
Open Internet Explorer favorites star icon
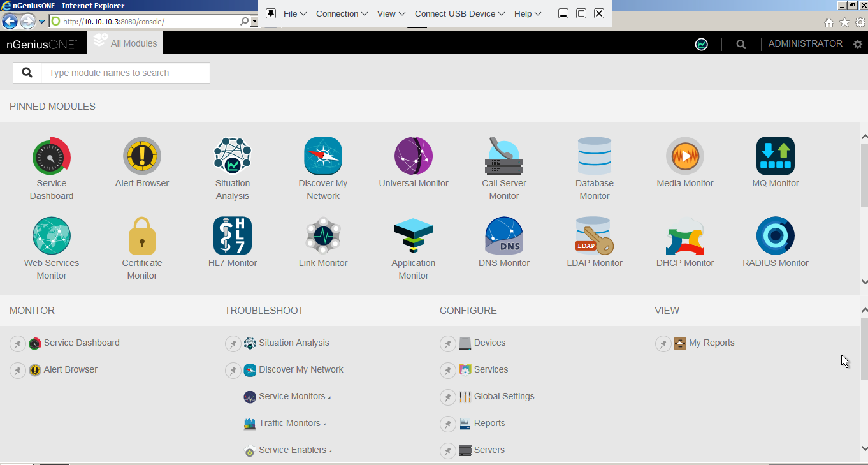click(844, 22)
